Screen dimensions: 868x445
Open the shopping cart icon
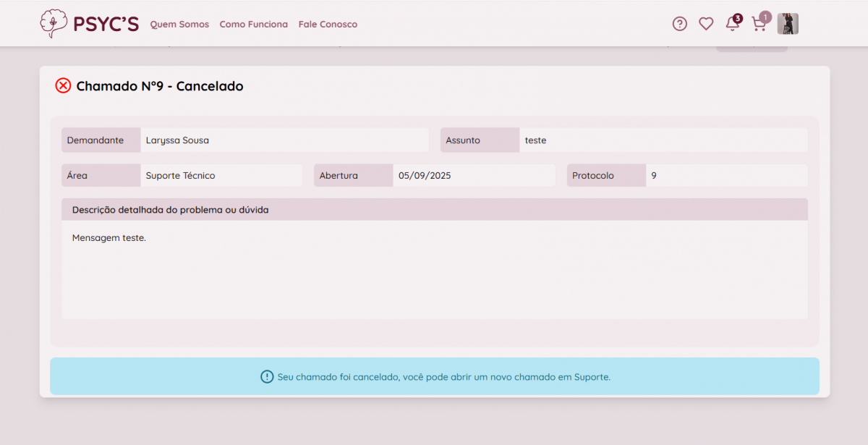(x=759, y=24)
